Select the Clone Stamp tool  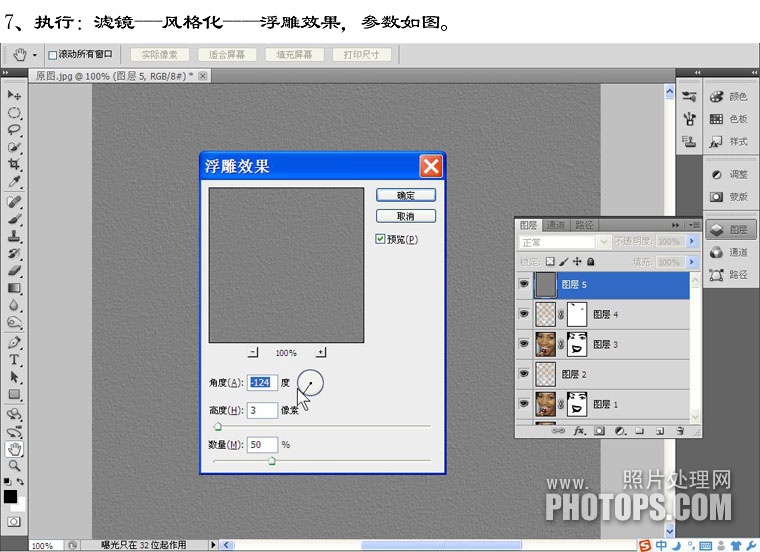(14, 237)
